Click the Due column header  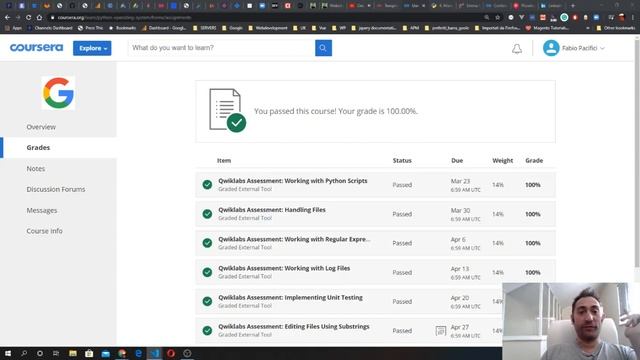(457, 160)
